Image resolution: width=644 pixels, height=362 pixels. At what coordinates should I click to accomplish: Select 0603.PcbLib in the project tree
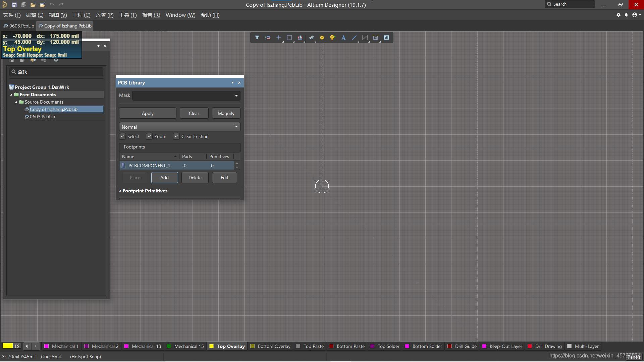point(42,117)
